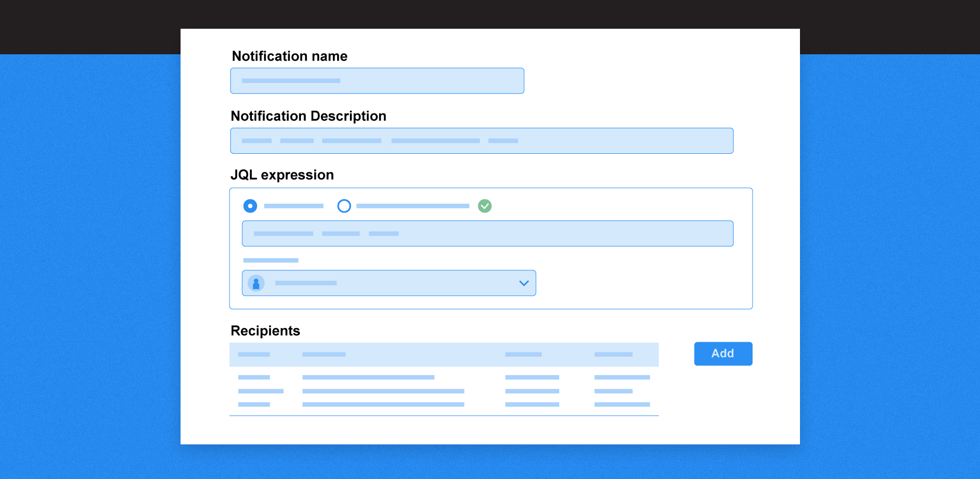
Task: Click the label beside the filled radio button
Action: point(293,206)
